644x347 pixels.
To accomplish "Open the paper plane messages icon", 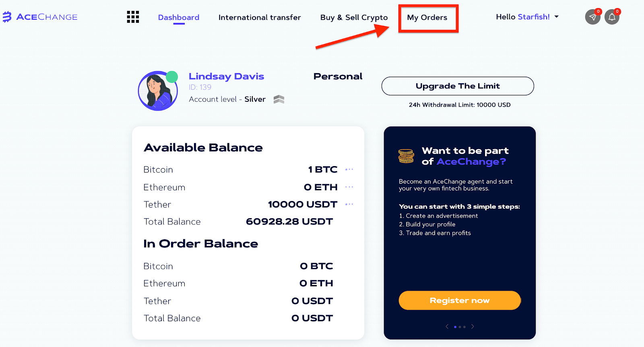I will pos(592,17).
